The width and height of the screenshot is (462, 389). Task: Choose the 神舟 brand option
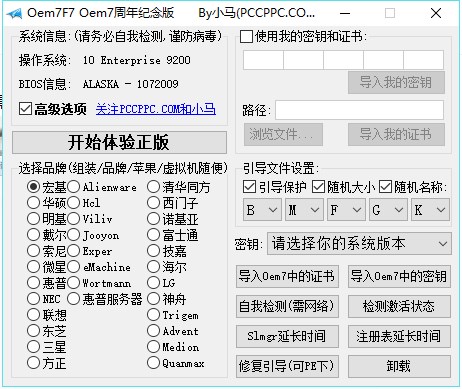[x=153, y=299]
